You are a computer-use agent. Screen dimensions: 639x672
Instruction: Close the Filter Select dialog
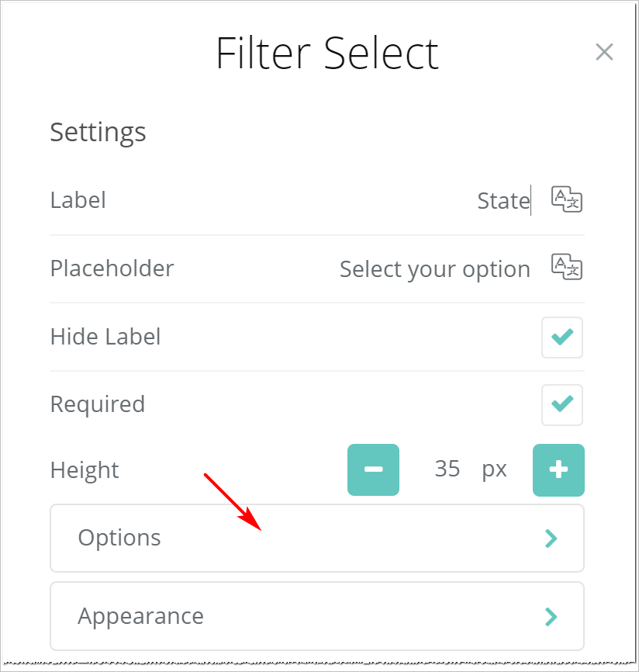click(604, 52)
